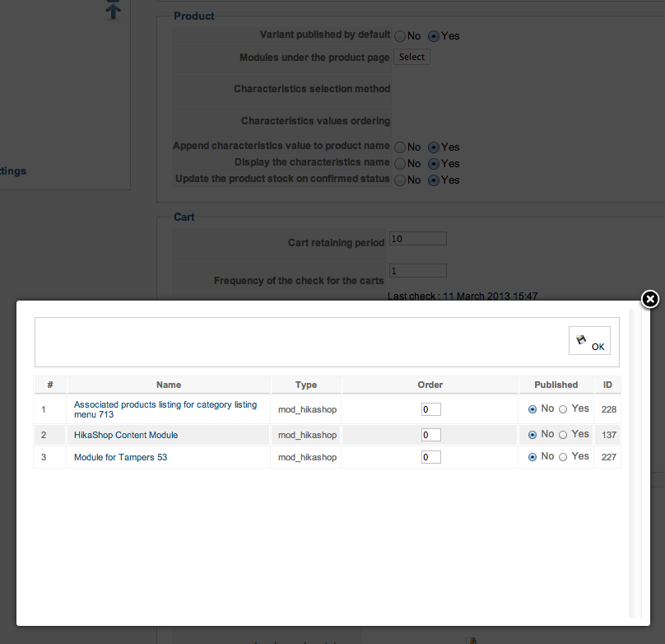Click mod_hikashop type in row 2
The height and width of the screenshot is (644, 665).
[x=308, y=435]
